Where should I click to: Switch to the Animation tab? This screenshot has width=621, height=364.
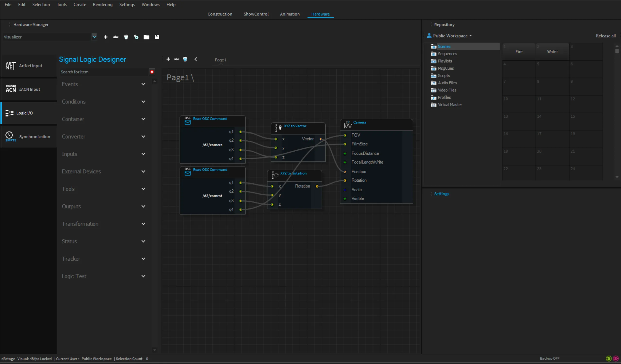tap(290, 14)
